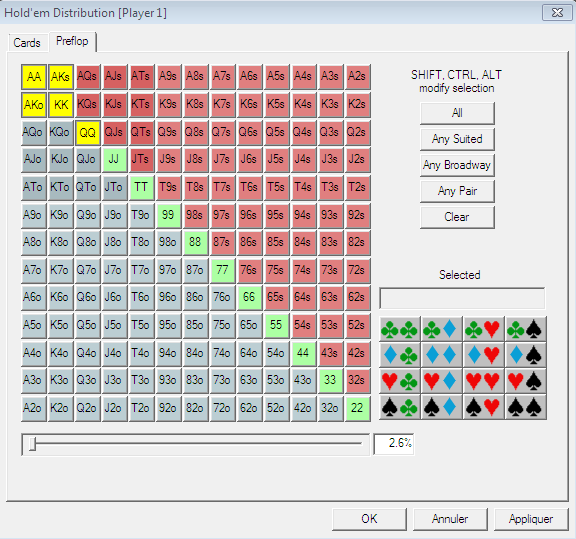This screenshot has width=576, height=539.
Task: Choose the heart-diamond suit combination
Action: (442, 381)
